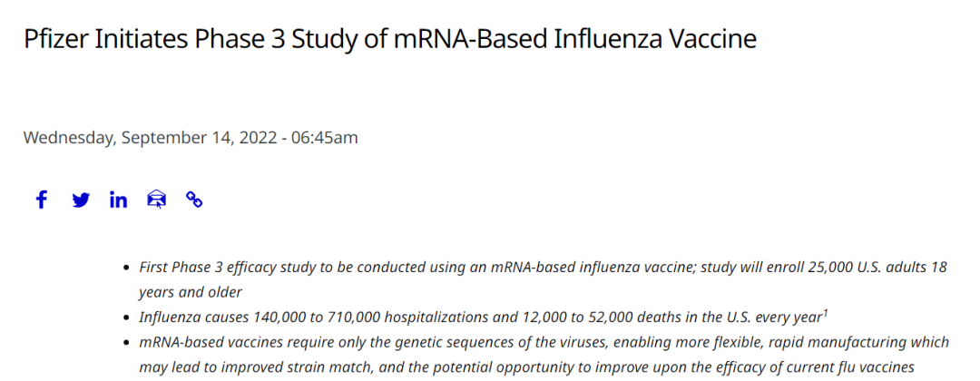Click the email share envelope icon
The width and height of the screenshot is (980, 381).
(x=156, y=200)
